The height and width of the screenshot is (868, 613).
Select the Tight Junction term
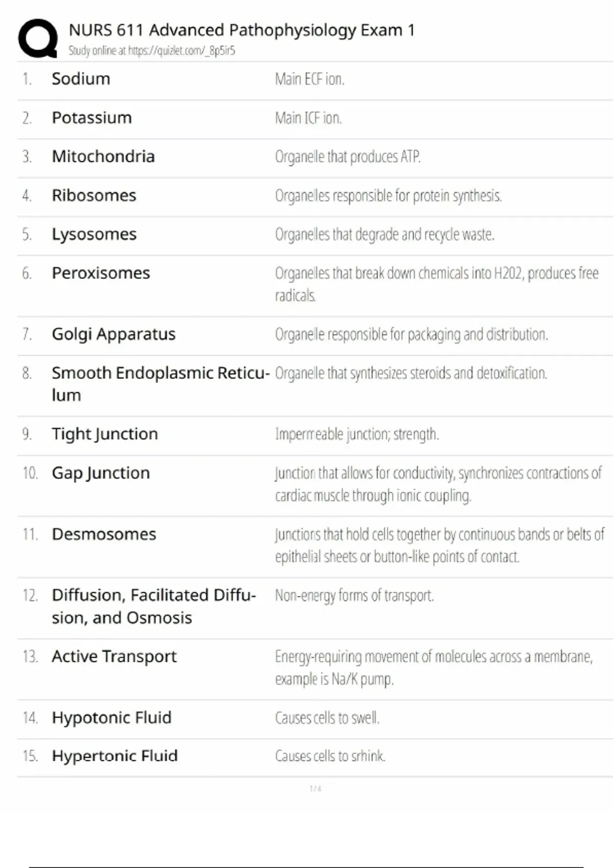[x=105, y=434]
